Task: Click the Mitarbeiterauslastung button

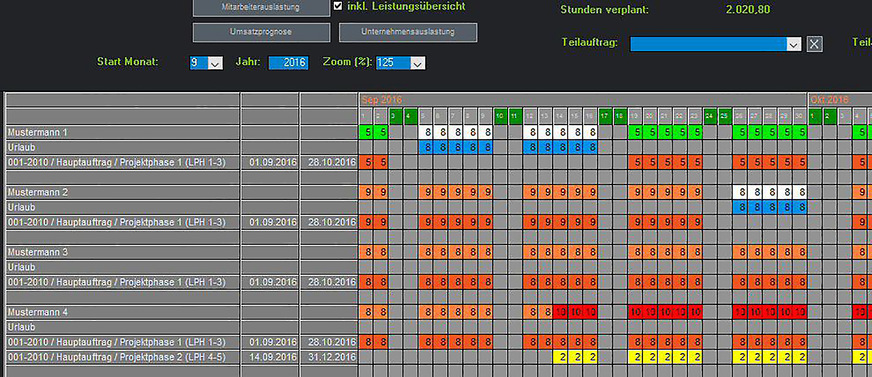Action: (261, 8)
